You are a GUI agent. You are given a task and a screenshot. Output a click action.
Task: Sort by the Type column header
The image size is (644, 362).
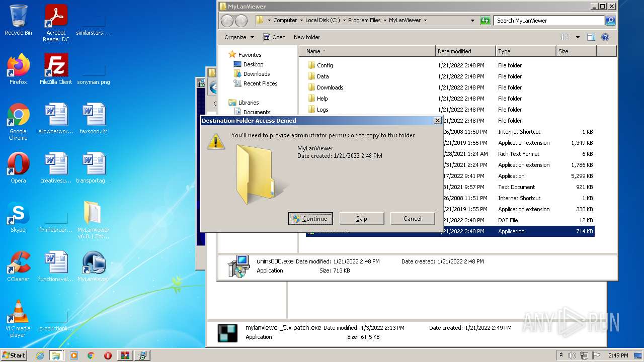pyautogui.click(x=526, y=51)
